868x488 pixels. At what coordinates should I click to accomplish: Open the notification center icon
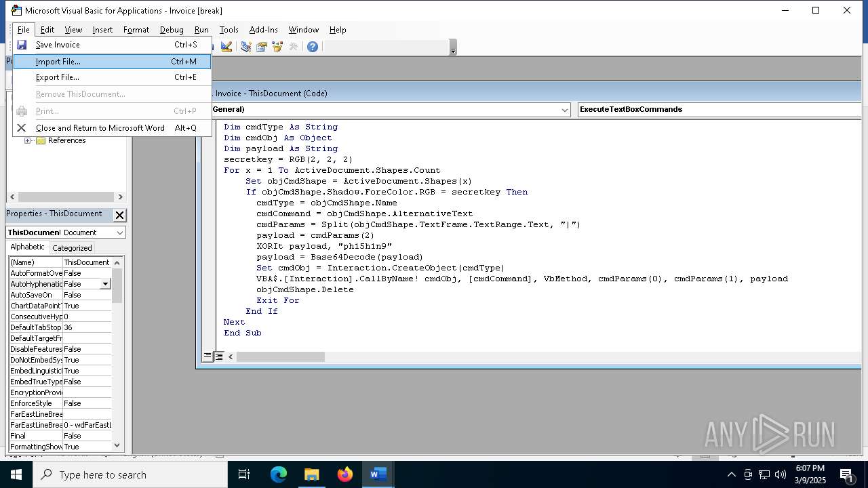pos(847,474)
